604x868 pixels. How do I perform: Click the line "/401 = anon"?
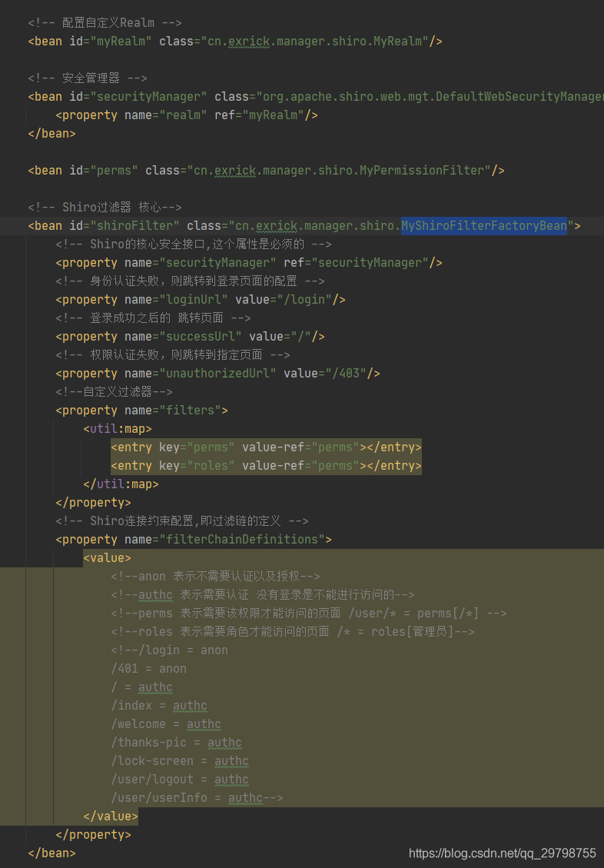[x=148, y=669]
